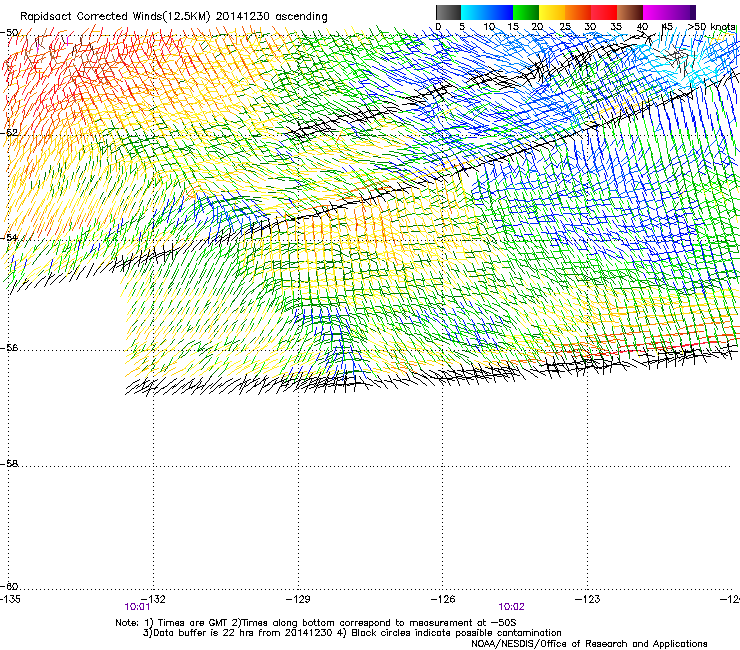
Task: Click the '>50 knots' legend label
Action: coord(712,26)
